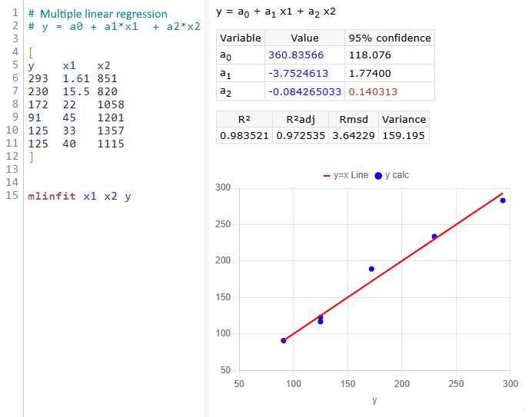Select the a2 value -0.084265033
Screen dimensions: 532x417
tap(304, 91)
